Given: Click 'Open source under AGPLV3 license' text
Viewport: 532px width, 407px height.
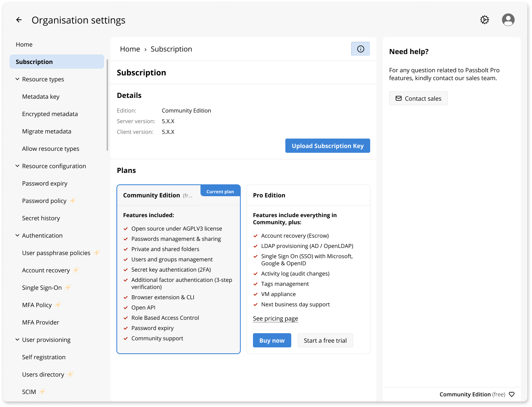Looking at the screenshot, I should click(176, 229).
